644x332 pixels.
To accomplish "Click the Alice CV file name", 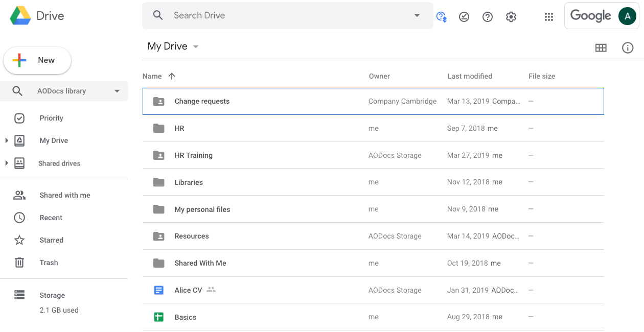I will pyautogui.click(x=188, y=290).
